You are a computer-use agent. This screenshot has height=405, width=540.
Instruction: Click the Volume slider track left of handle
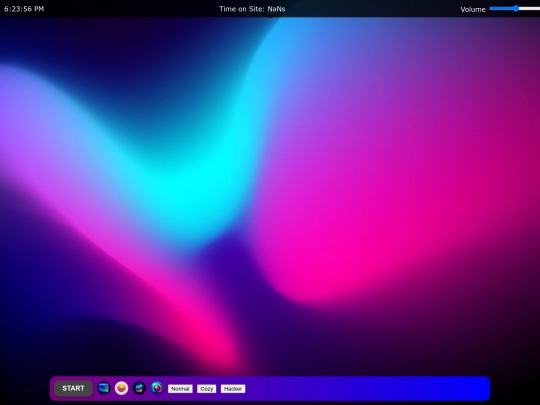pos(501,9)
